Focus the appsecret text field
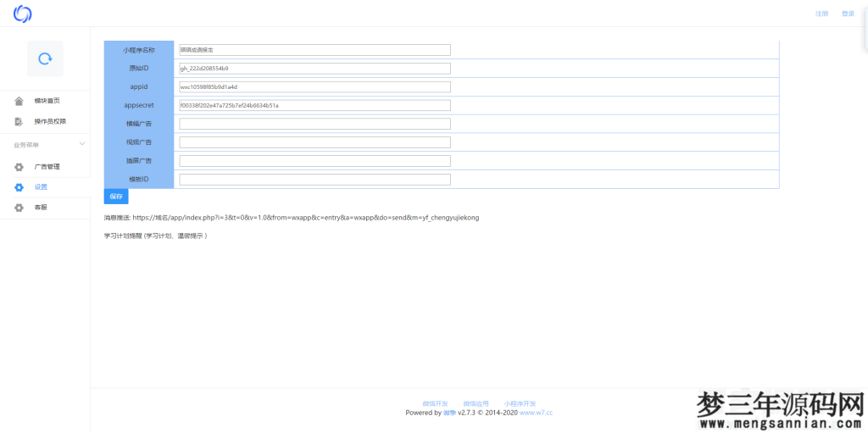 pyautogui.click(x=314, y=106)
